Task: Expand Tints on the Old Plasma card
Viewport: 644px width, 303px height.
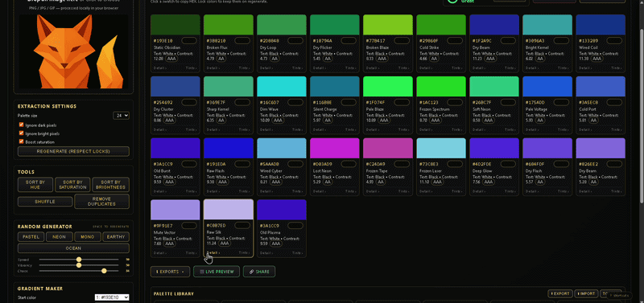Action: pos(298,253)
